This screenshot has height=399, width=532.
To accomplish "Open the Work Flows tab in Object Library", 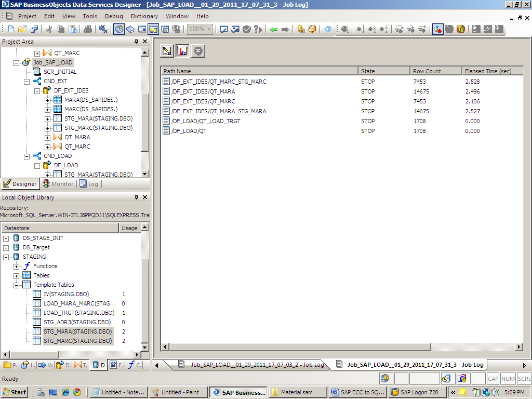I will 46,365.
